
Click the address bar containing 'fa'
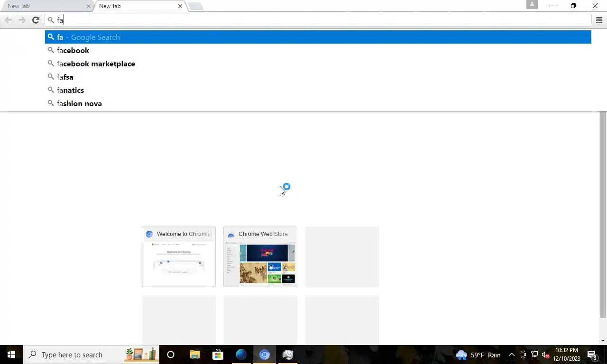click(319, 20)
